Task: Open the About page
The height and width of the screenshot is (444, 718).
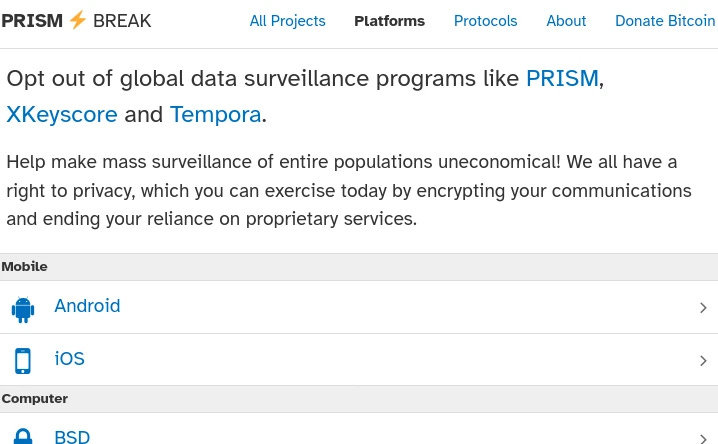Action: click(x=566, y=21)
